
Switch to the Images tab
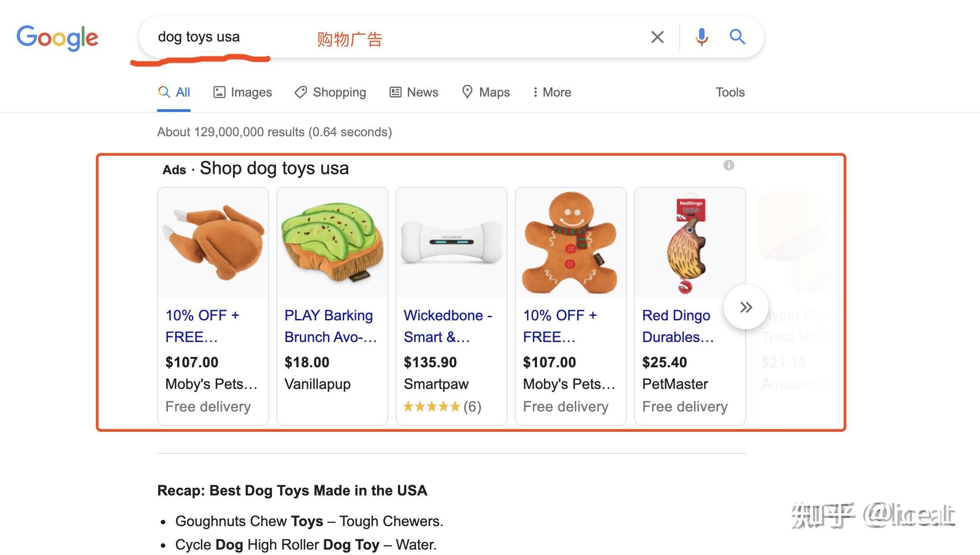[243, 92]
